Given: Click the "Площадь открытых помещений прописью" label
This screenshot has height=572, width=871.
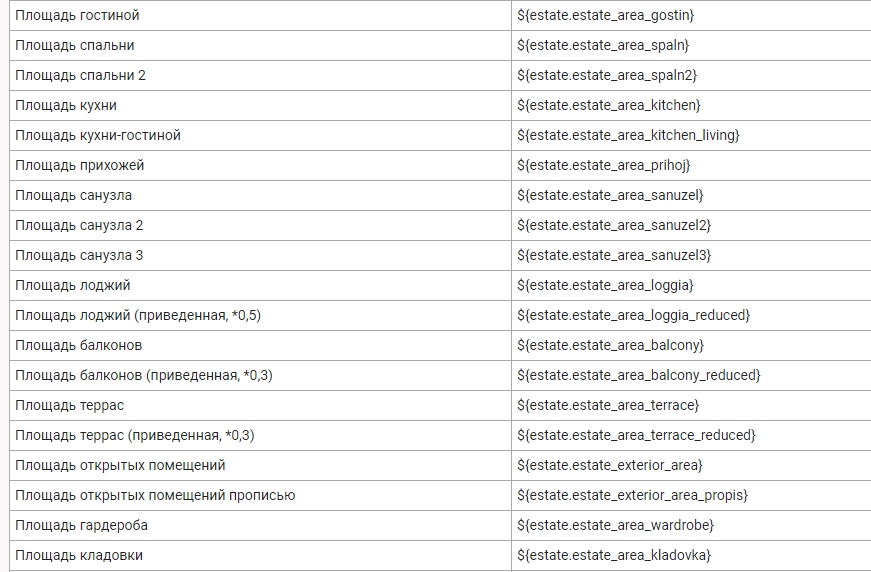Looking at the screenshot, I should [x=155, y=495].
